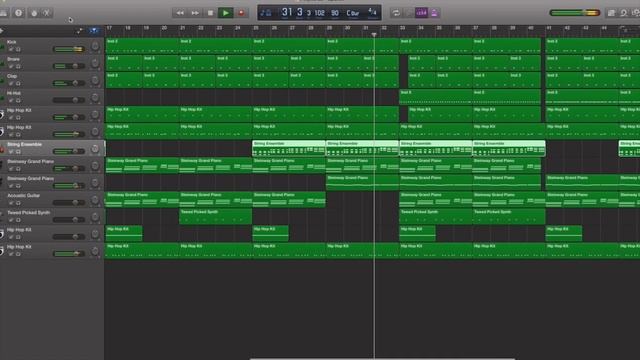Solo the Snare track
640x360 pixels.
tap(18, 67)
